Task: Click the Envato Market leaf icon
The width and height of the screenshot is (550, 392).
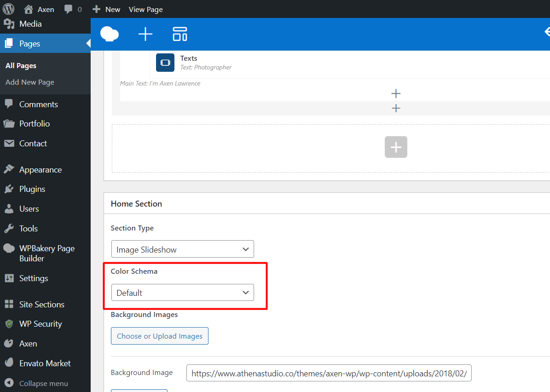Action: click(9, 363)
